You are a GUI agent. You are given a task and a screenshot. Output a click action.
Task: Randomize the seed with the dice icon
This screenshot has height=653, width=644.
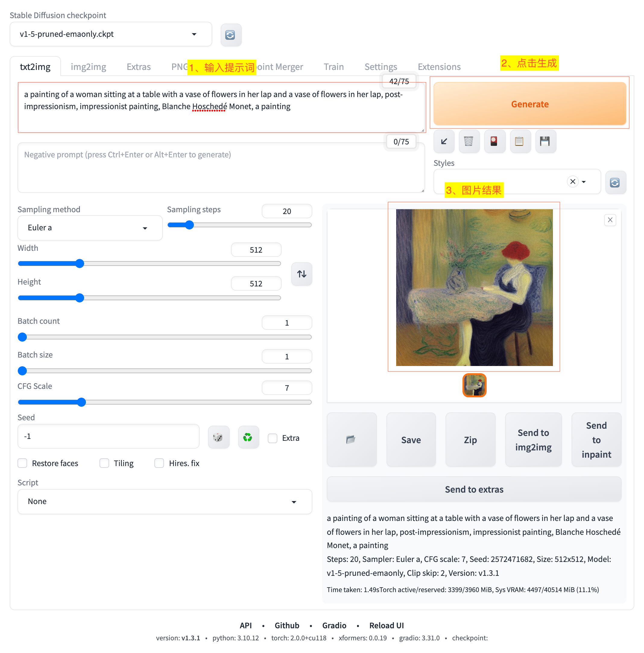pyautogui.click(x=218, y=437)
